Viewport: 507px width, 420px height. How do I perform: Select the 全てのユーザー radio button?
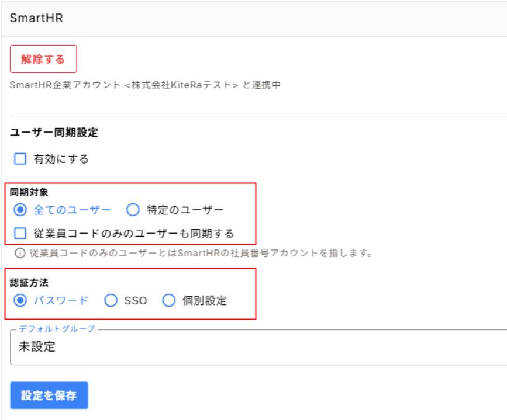20,210
